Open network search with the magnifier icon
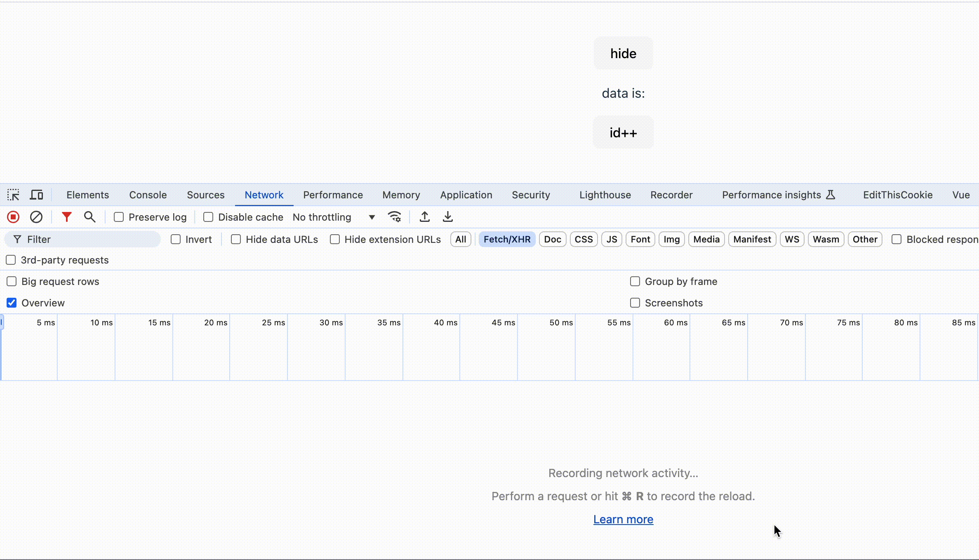This screenshot has width=979, height=560. click(x=89, y=217)
